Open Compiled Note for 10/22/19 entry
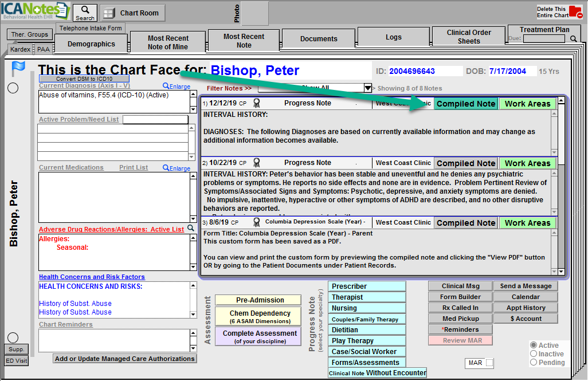The height and width of the screenshot is (381, 588). coord(465,163)
